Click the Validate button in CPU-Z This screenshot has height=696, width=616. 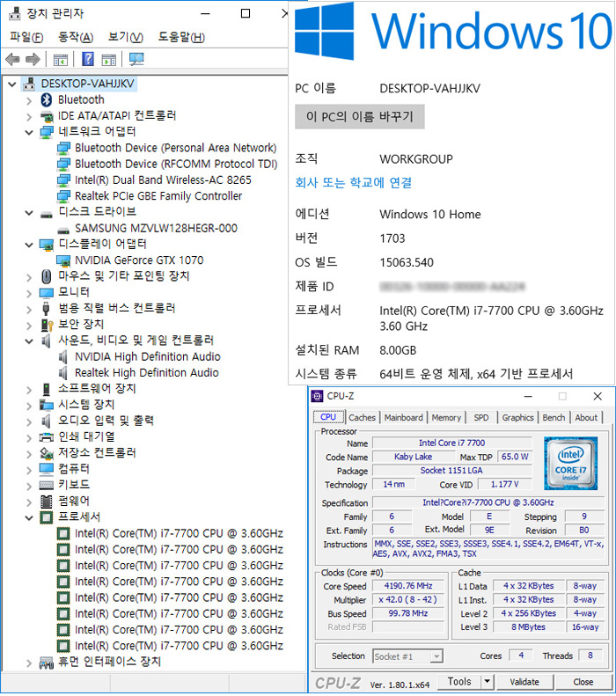tap(524, 681)
